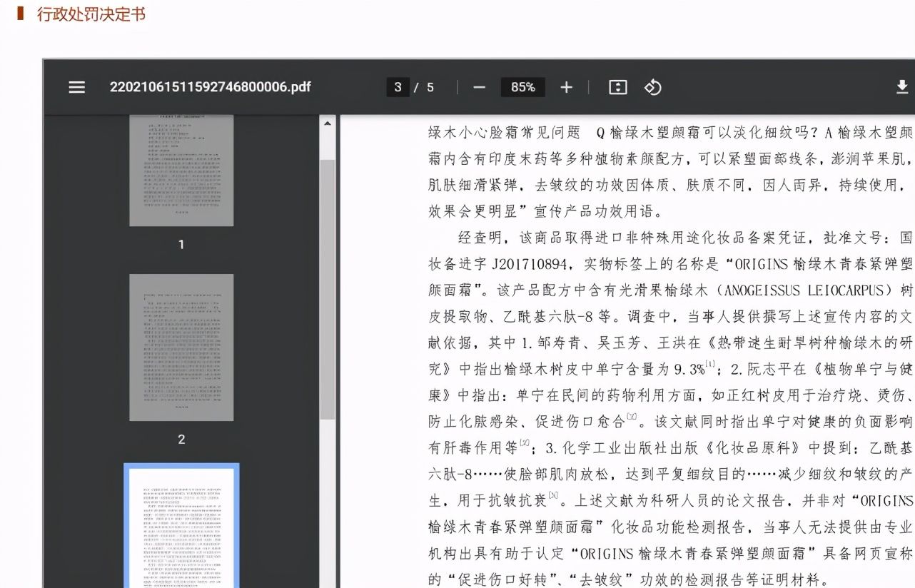Click the thumbnail panel scroll up arrow
Image resolution: width=915 pixels, height=588 pixels.
pos(327,123)
